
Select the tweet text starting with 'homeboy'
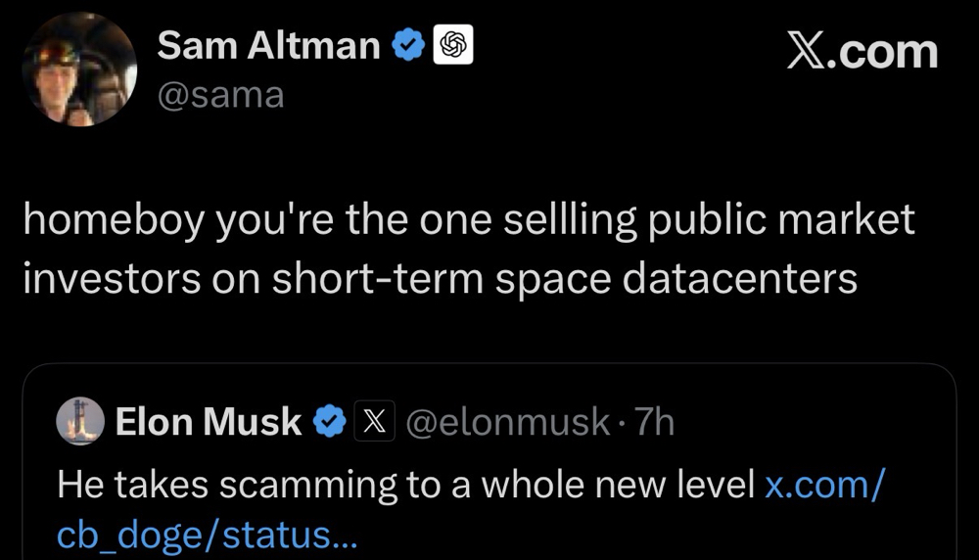click(469, 249)
